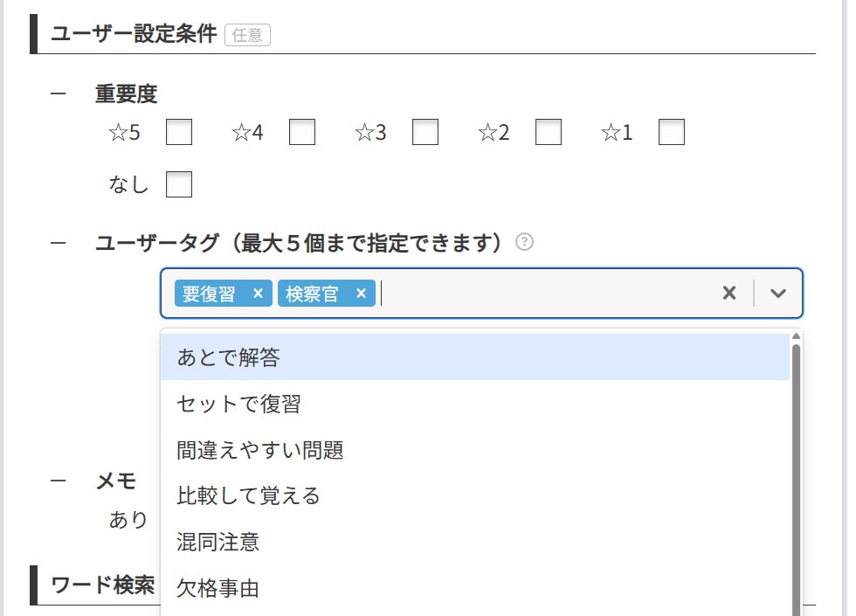Click the help icon beside ユーザータグ
This screenshot has height=616, width=856.
(x=524, y=242)
